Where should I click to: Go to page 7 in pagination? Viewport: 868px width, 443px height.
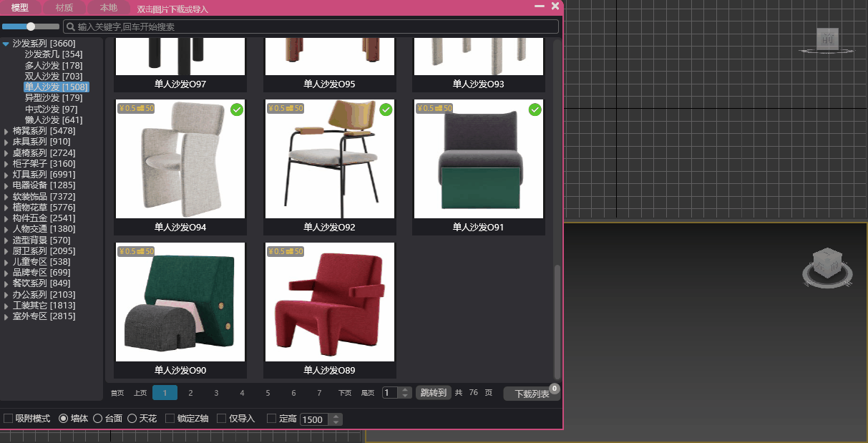point(319,392)
